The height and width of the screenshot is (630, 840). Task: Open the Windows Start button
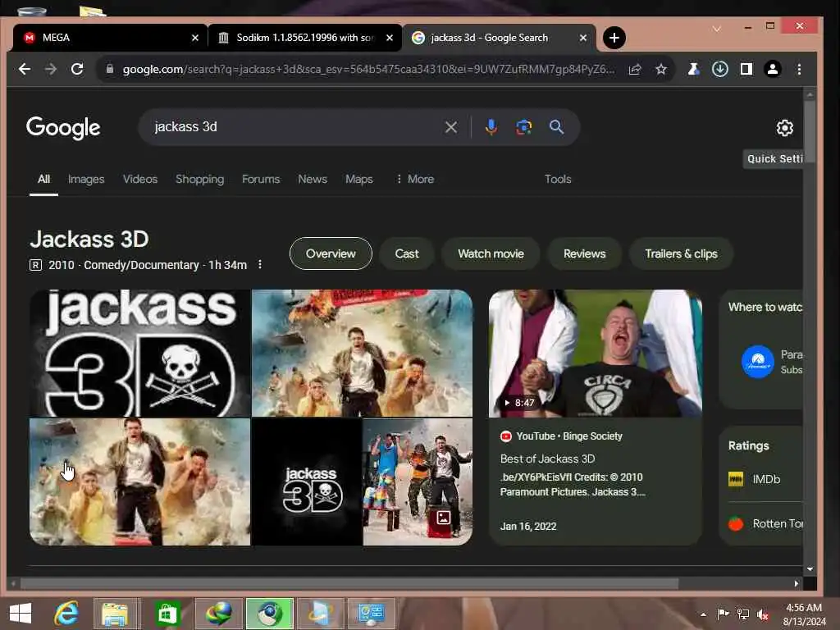[x=21, y=614]
